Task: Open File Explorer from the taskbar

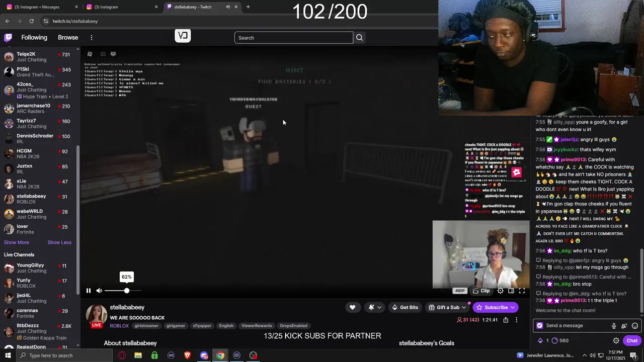Action: tap(138, 355)
